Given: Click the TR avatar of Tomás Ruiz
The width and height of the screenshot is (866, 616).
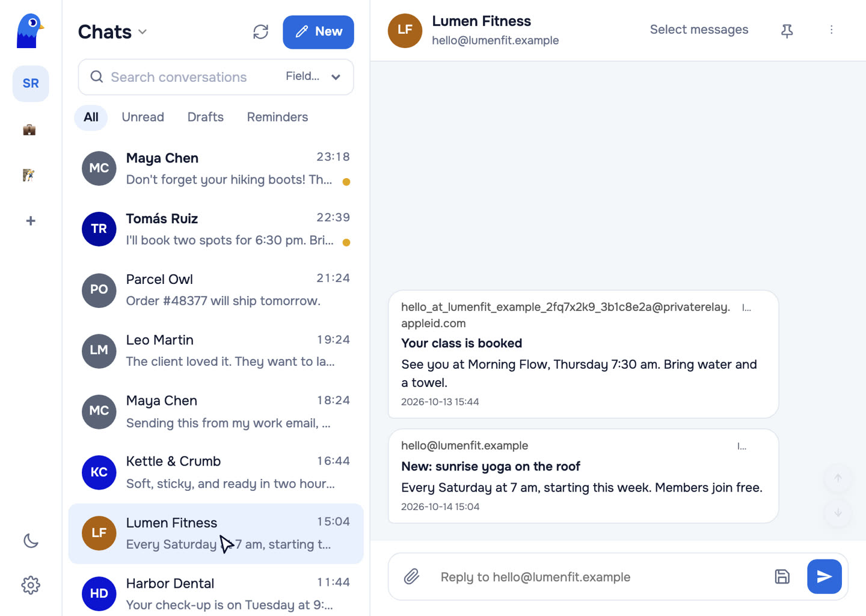Looking at the screenshot, I should (x=99, y=229).
